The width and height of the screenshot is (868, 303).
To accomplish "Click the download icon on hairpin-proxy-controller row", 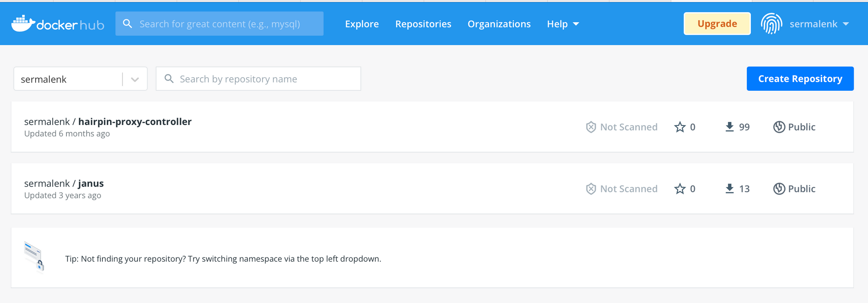I will pos(730,127).
